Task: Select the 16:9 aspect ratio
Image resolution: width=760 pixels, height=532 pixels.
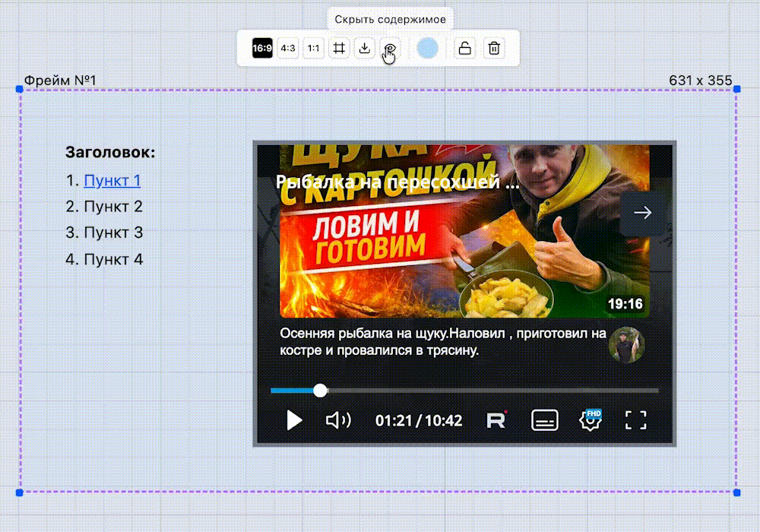Action: tap(262, 49)
